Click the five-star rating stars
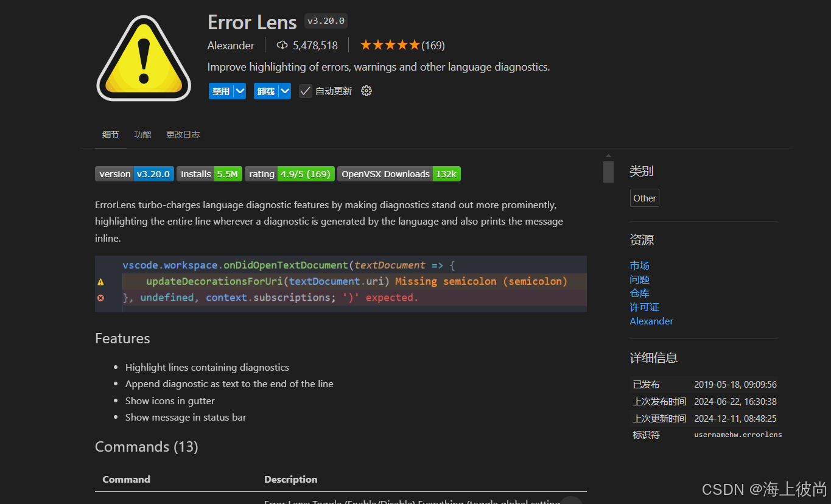 [390, 45]
